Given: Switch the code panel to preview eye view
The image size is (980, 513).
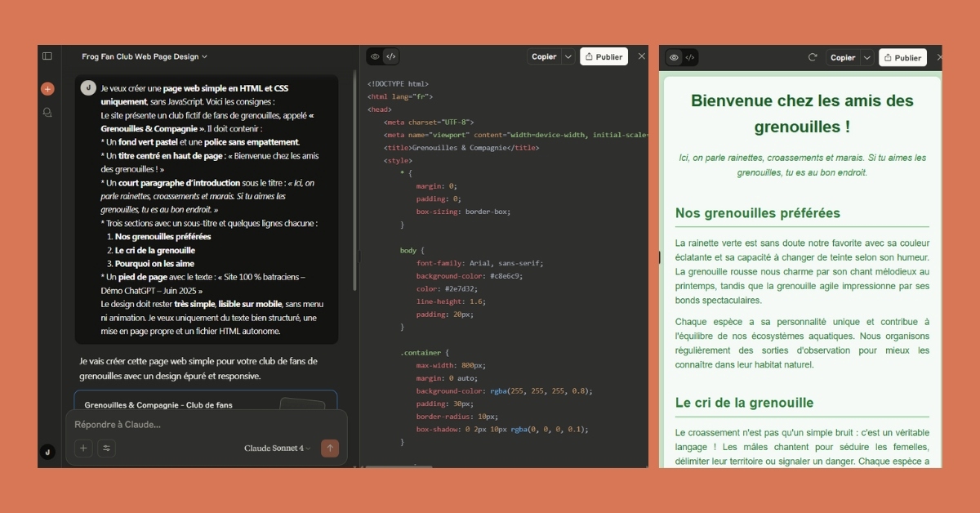Looking at the screenshot, I should pyautogui.click(x=375, y=57).
